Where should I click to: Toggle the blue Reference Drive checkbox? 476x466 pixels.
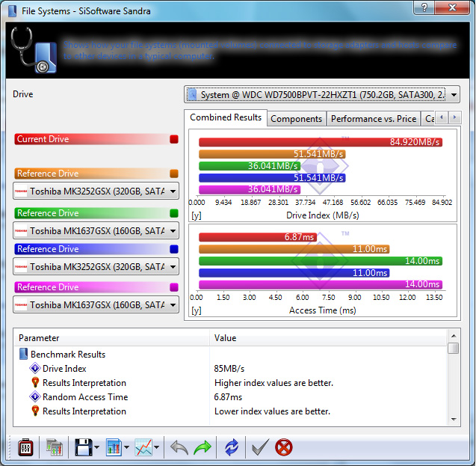coord(174,249)
